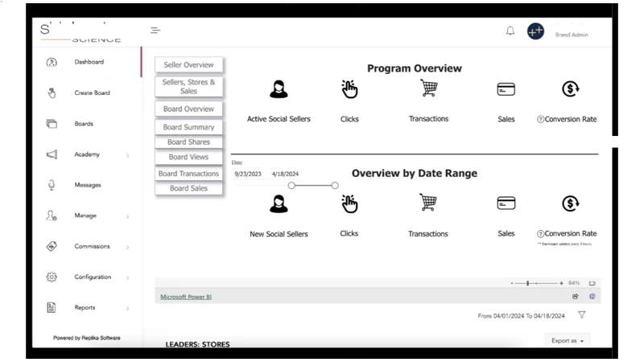The height and width of the screenshot is (362, 644).
Task: Click the Manage user icon
Action: [x=52, y=216]
